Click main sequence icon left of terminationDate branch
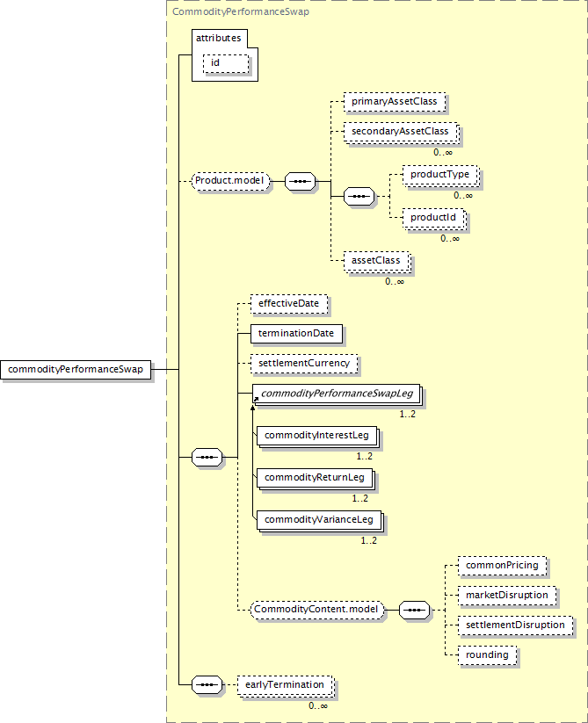Image resolution: width=588 pixels, height=723 pixels. coord(207,457)
